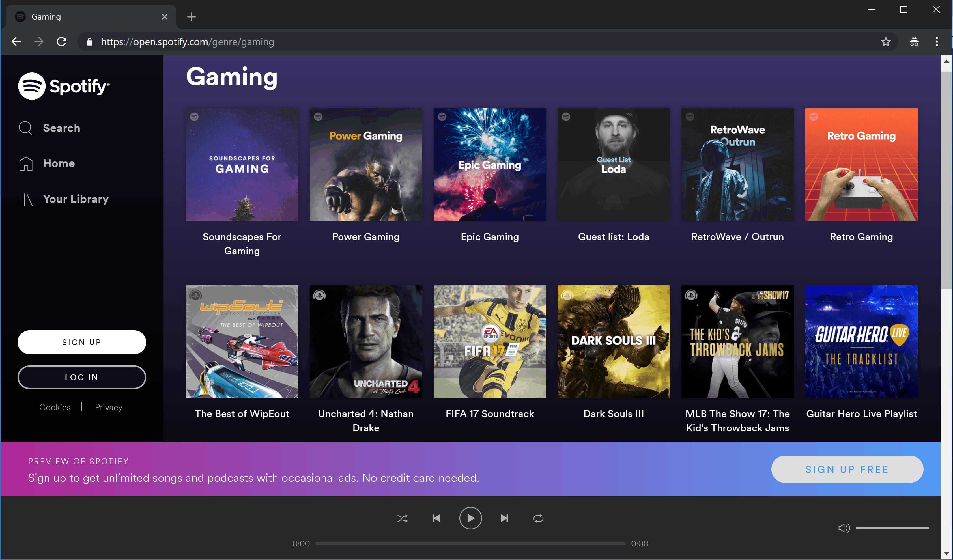Open the Cookies link
The width and height of the screenshot is (953, 560).
pos(55,407)
